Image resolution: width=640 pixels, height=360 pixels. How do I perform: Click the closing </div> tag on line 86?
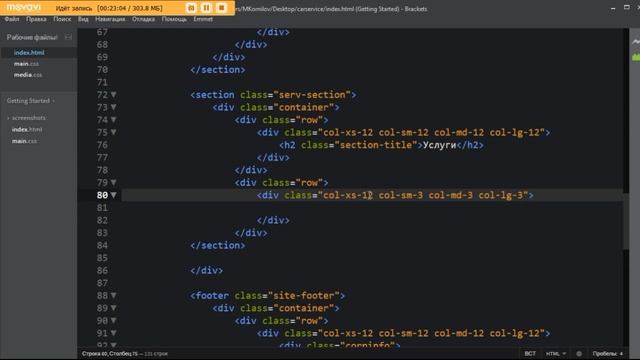(207, 271)
